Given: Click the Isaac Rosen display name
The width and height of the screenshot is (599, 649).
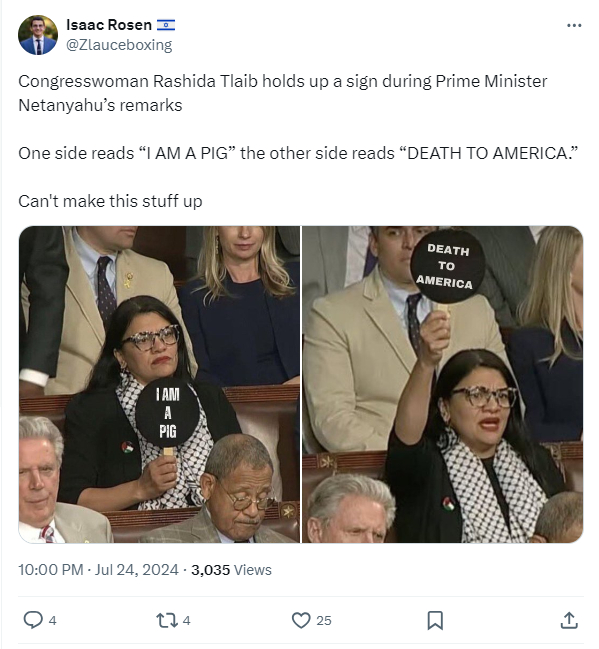Looking at the screenshot, I should pyautogui.click(x=109, y=25).
